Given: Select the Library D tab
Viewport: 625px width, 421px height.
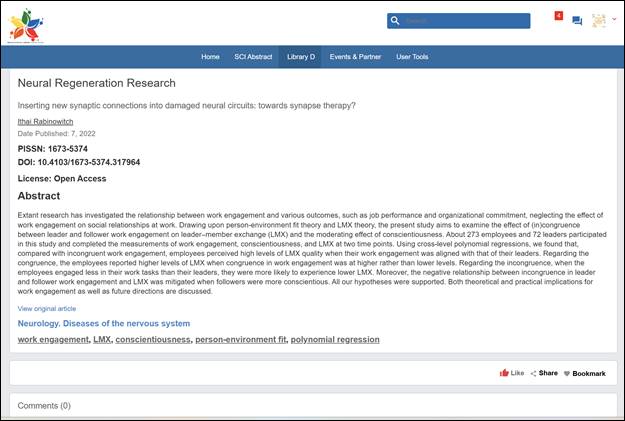Looking at the screenshot, I should [300, 57].
